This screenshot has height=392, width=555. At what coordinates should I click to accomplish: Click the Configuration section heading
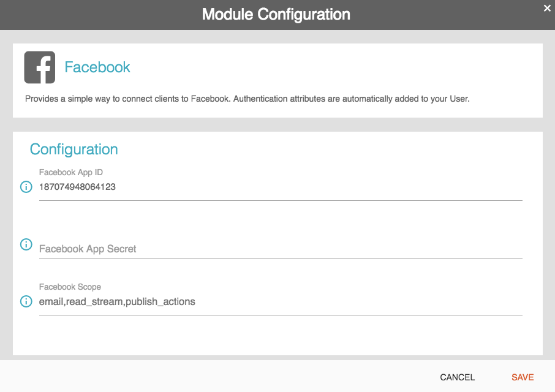[x=74, y=149]
